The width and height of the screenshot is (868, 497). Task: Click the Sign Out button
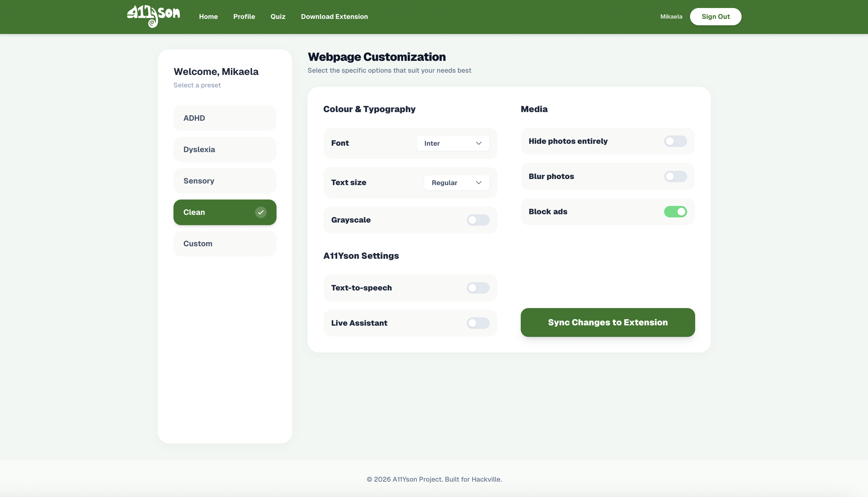pyautogui.click(x=715, y=17)
